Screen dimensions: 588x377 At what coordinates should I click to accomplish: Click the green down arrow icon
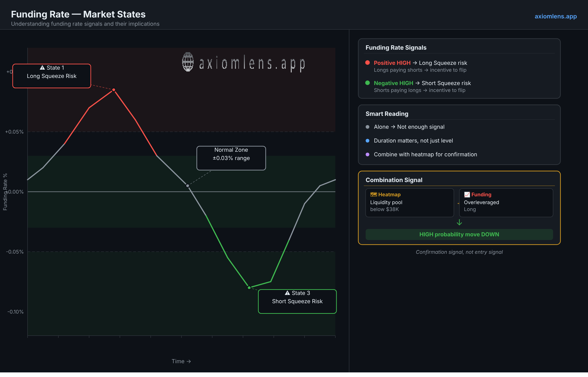459,223
